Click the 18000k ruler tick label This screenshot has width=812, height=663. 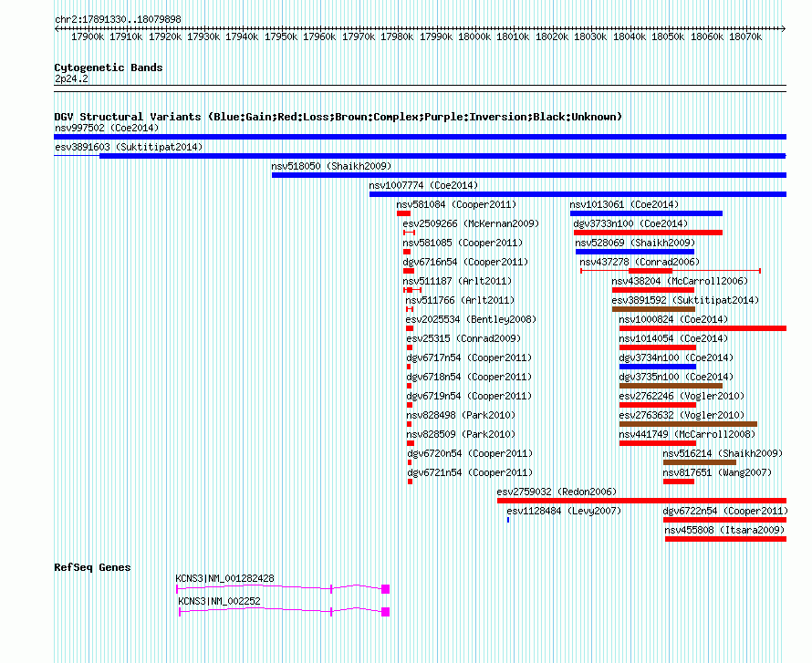click(x=474, y=36)
